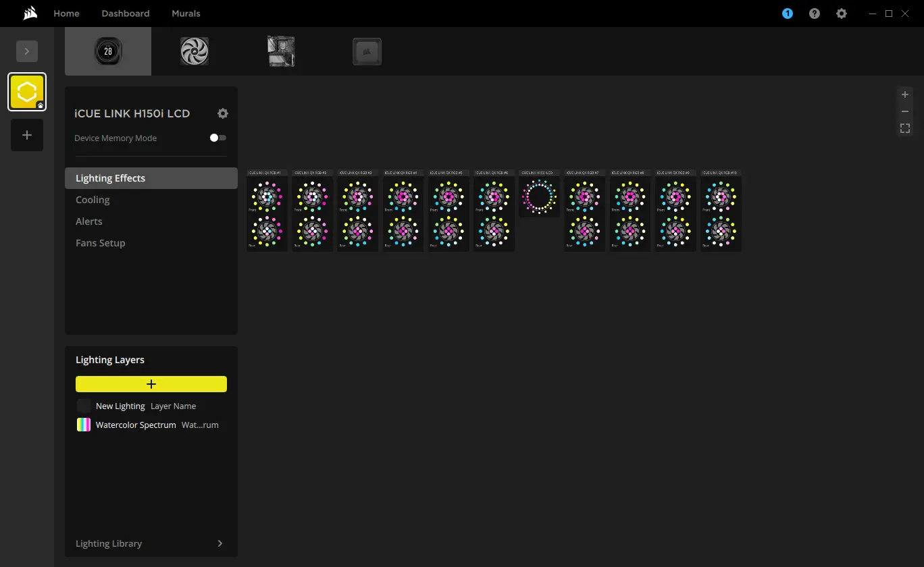Select the Watercolor Spectrum layer
This screenshot has height=567, width=924.
[x=151, y=425]
